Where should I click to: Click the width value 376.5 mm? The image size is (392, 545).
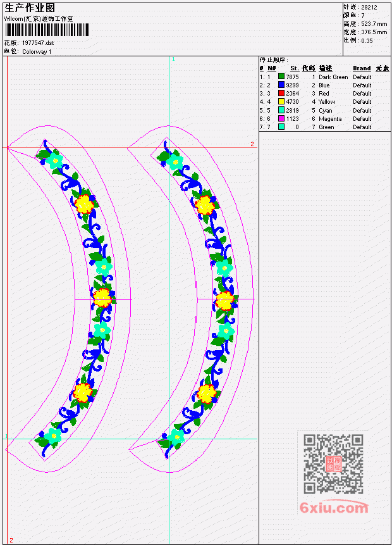coord(374,32)
